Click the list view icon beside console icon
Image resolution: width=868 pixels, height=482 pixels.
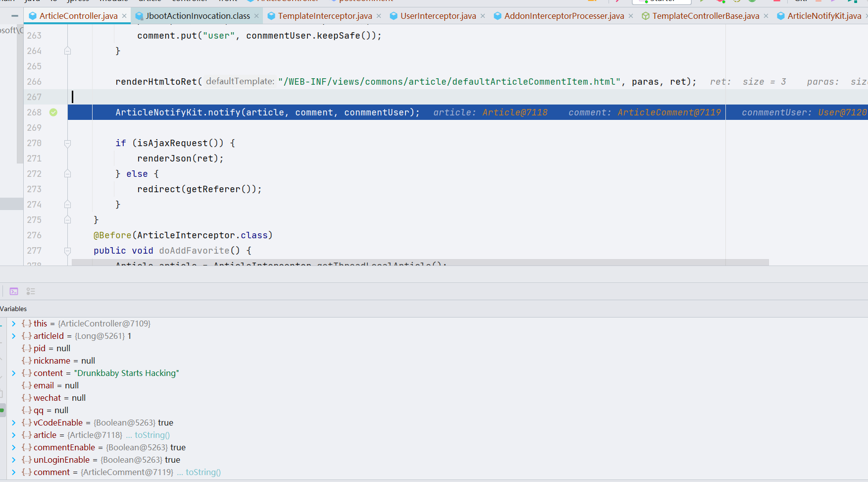[31, 291]
